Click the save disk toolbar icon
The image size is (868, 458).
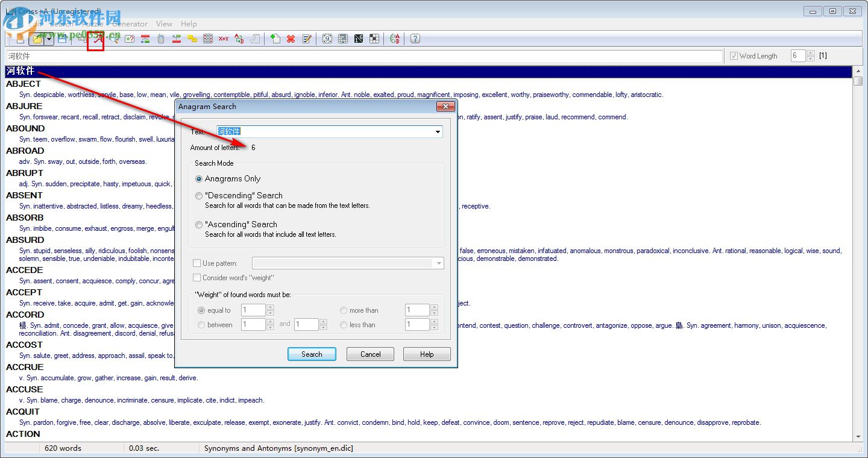[62, 39]
